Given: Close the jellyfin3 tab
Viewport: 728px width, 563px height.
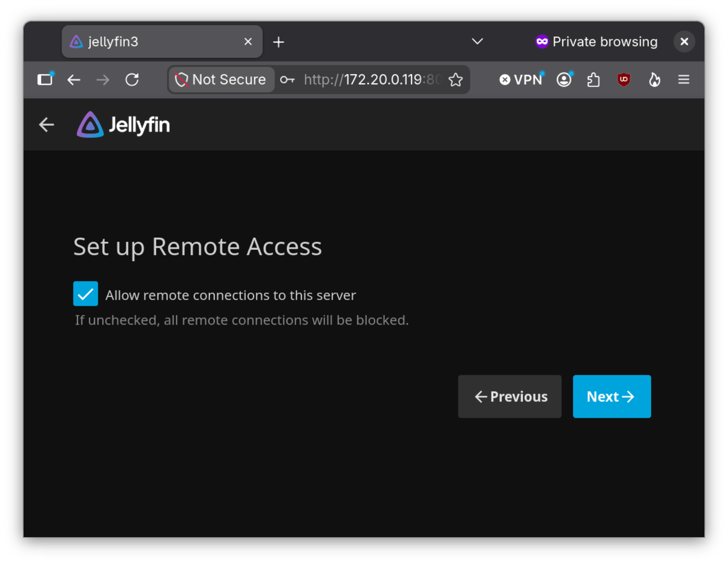Looking at the screenshot, I should 248,42.
